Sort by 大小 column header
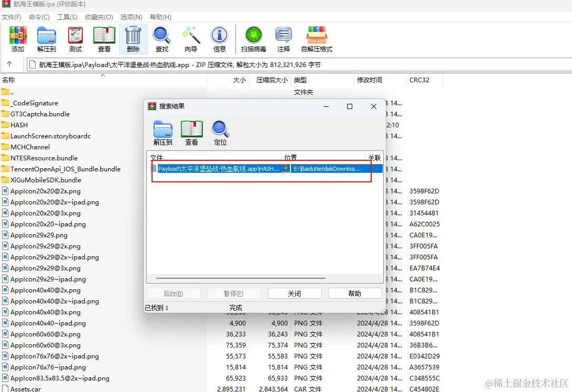 tap(228, 80)
